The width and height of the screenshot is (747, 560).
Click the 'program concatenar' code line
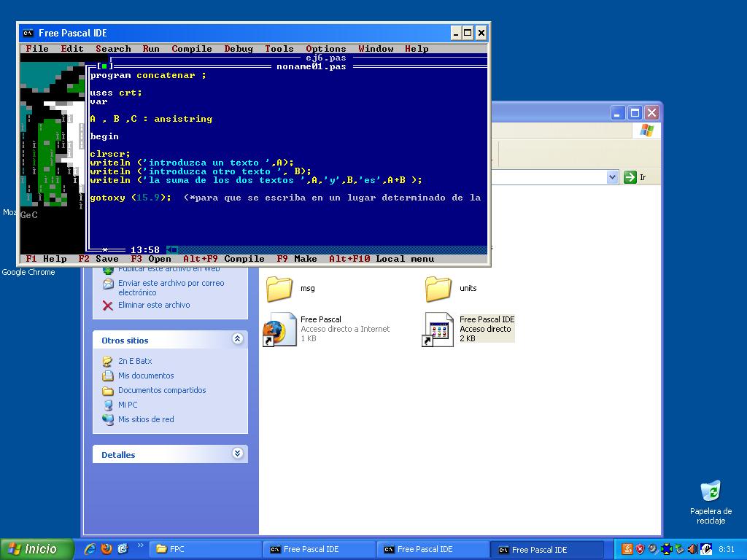(147, 75)
